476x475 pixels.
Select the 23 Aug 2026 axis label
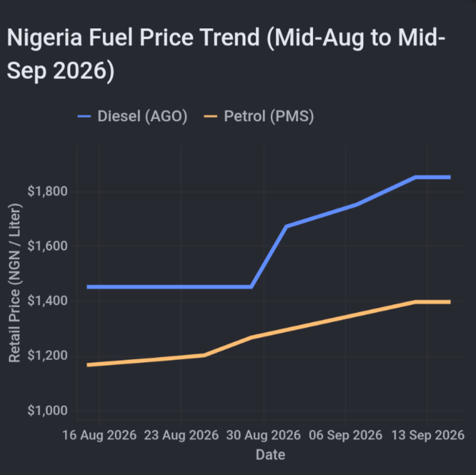pyautogui.click(x=181, y=435)
